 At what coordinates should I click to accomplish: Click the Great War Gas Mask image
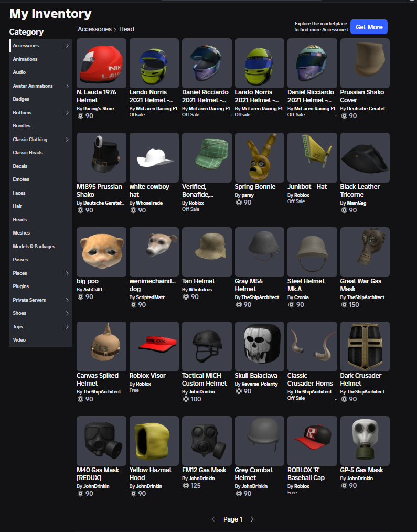click(365, 252)
